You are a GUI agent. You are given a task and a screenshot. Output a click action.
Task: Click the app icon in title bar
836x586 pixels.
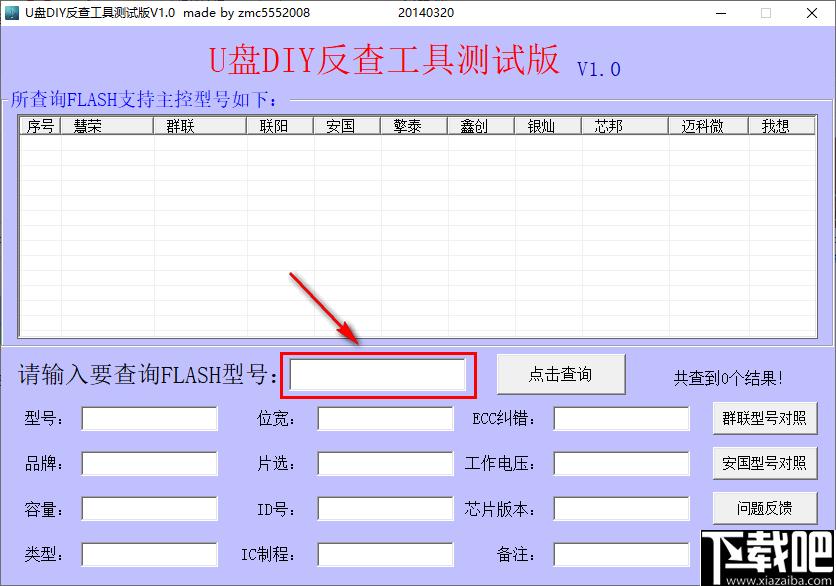11,12
